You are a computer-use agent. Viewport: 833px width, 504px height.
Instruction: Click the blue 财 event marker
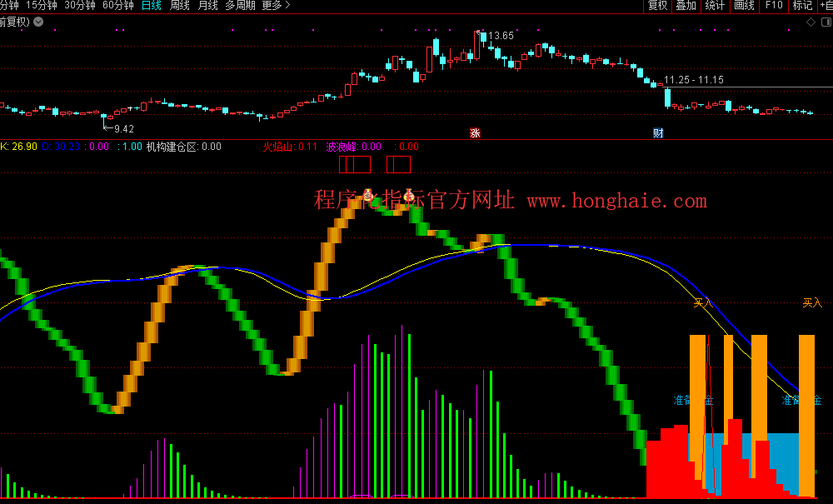coord(658,132)
